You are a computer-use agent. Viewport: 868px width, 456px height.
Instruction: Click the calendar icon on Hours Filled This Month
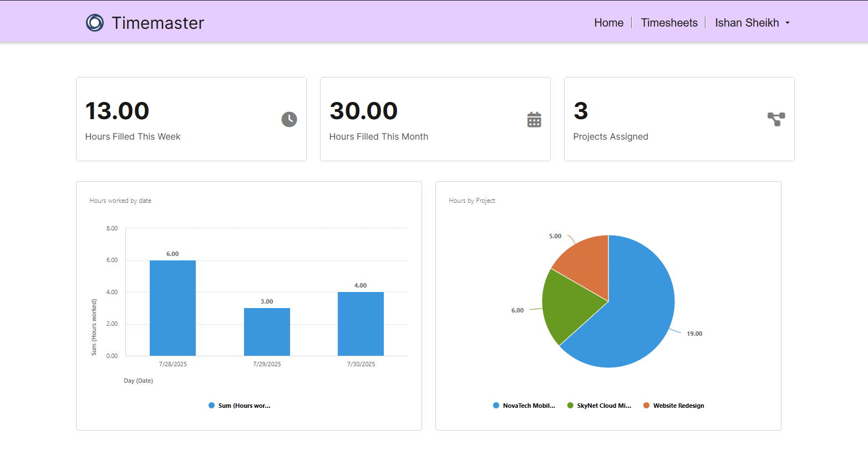(x=534, y=119)
